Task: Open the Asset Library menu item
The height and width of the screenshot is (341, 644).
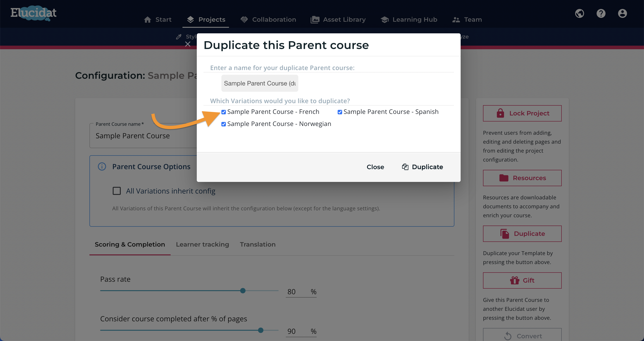Action: point(338,19)
